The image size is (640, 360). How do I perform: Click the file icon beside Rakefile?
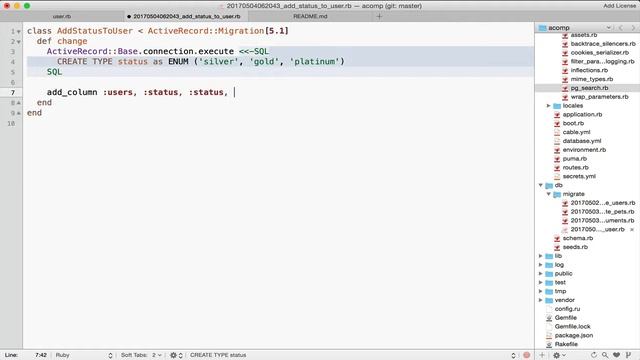[x=549, y=344]
